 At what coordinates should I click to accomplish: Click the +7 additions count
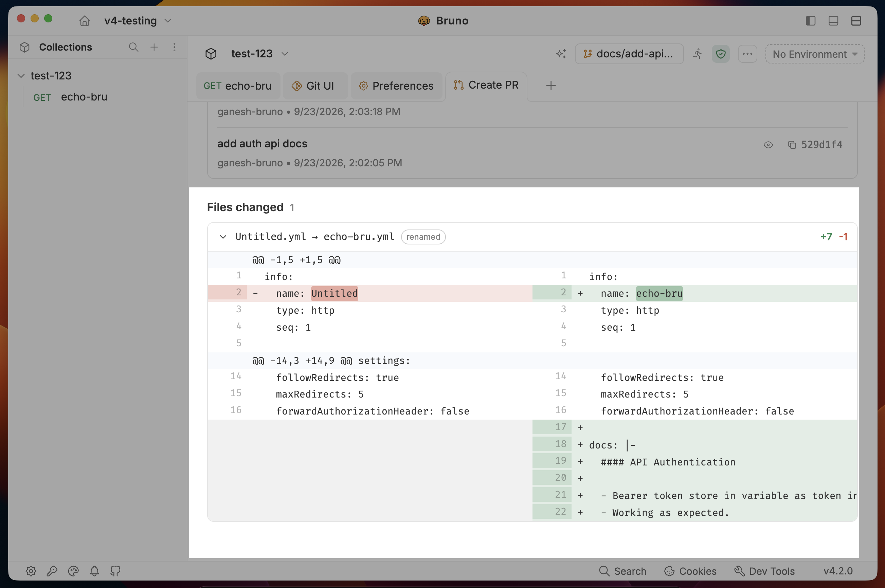826,237
